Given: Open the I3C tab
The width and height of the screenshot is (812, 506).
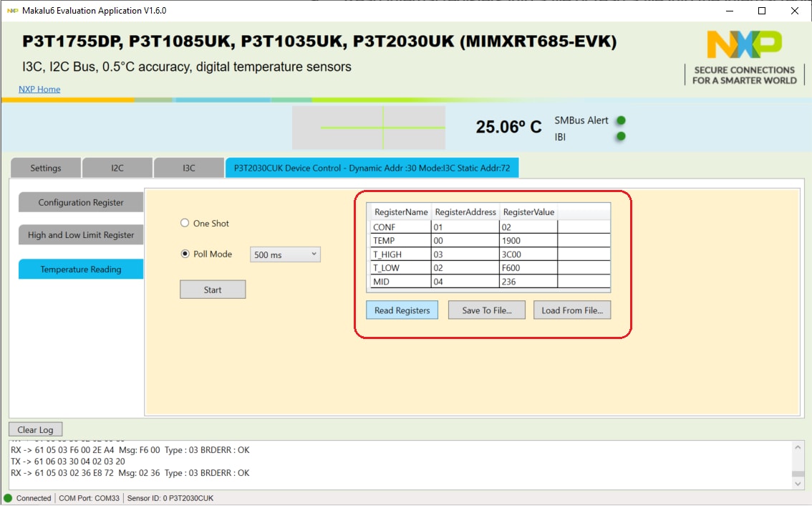Looking at the screenshot, I should (x=189, y=168).
